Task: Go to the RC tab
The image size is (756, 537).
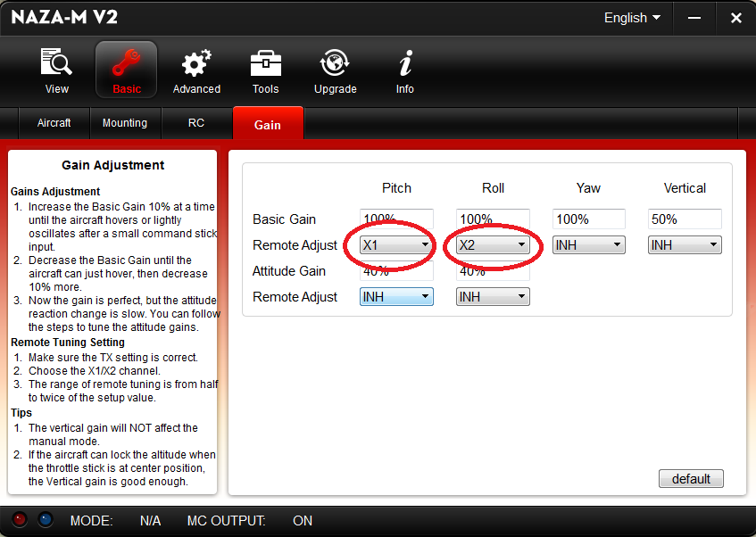Action: (196, 123)
